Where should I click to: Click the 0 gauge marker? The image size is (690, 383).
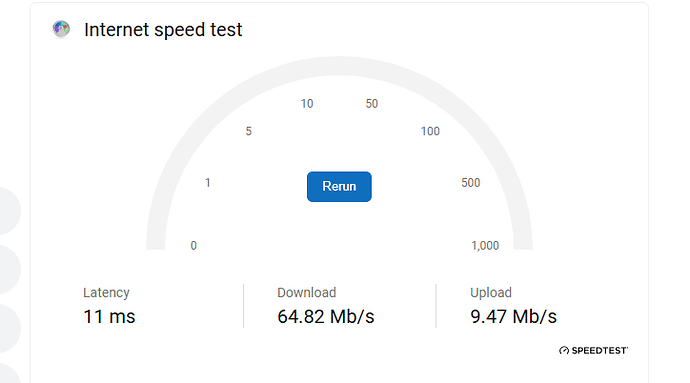tap(194, 246)
